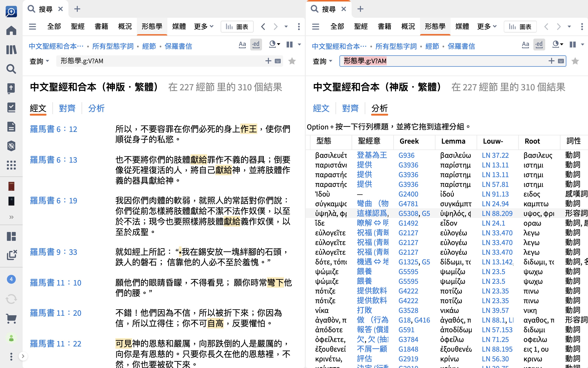Open the Layouts icon in sidebar

pyautogui.click(x=11, y=236)
